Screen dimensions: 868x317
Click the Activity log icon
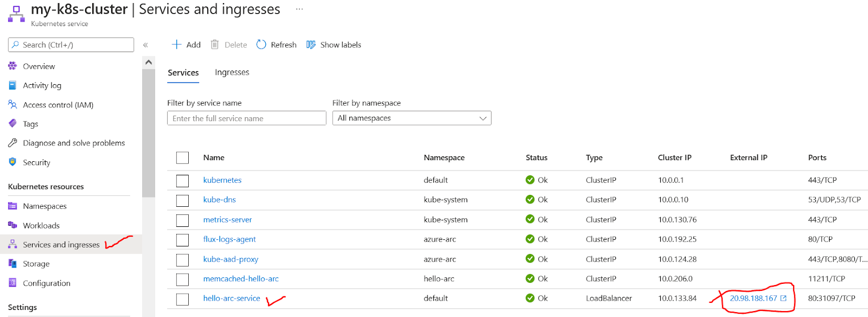12,85
